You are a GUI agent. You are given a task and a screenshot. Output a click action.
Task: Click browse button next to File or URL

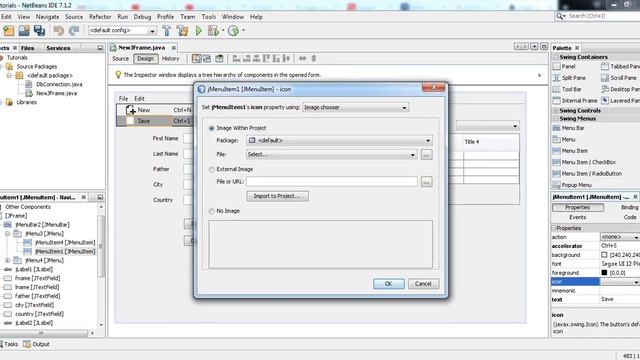click(x=427, y=182)
